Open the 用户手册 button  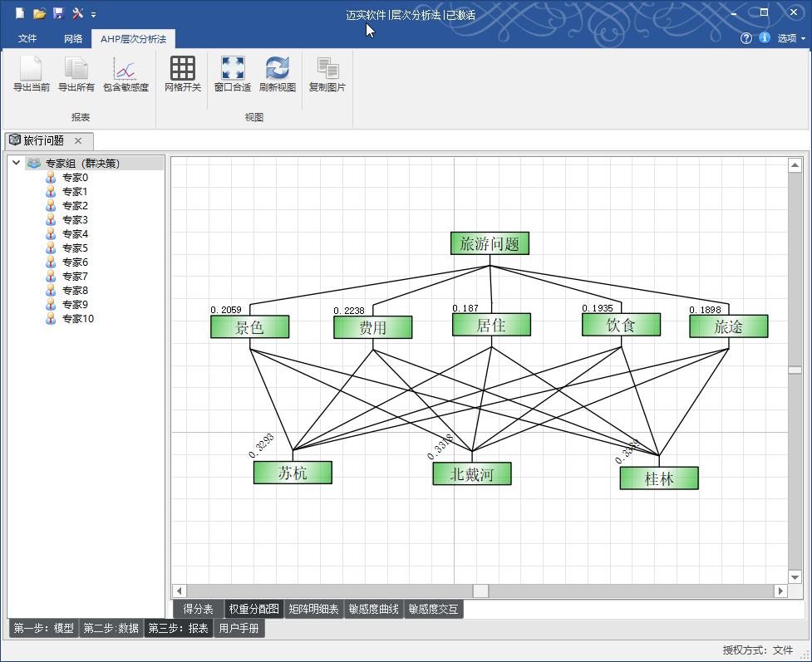(239, 628)
